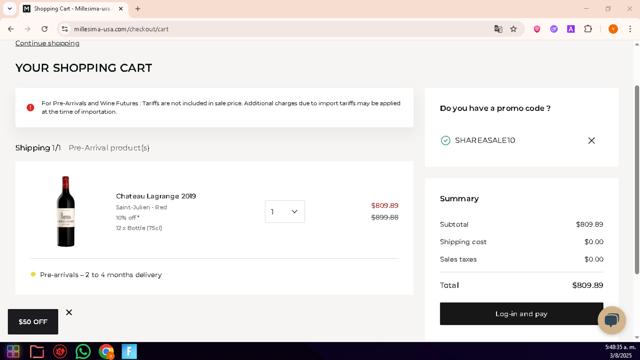The image size is (640, 360).
Task: Open the extensions puzzle menu
Action: click(x=588, y=29)
